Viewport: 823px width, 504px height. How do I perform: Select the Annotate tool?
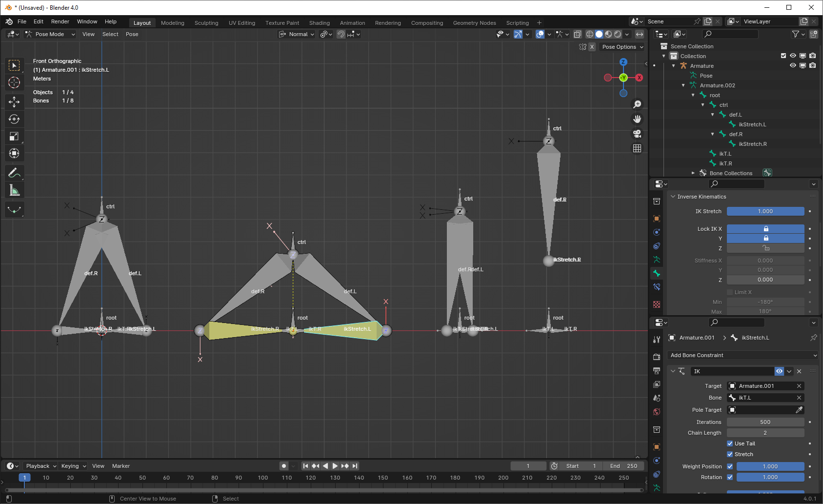(x=14, y=173)
